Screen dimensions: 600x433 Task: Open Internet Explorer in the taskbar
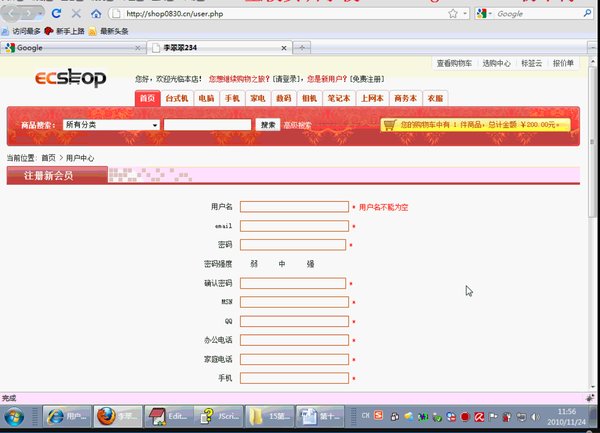click(x=67, y=417)
